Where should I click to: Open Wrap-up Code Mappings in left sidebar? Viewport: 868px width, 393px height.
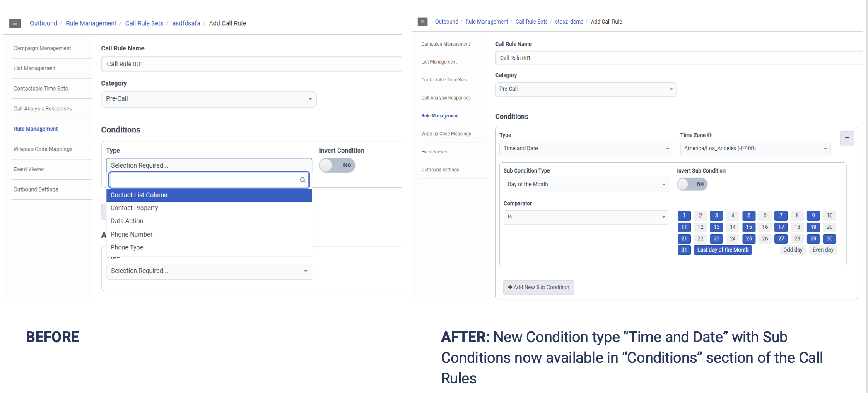click(x=43, y=149)
